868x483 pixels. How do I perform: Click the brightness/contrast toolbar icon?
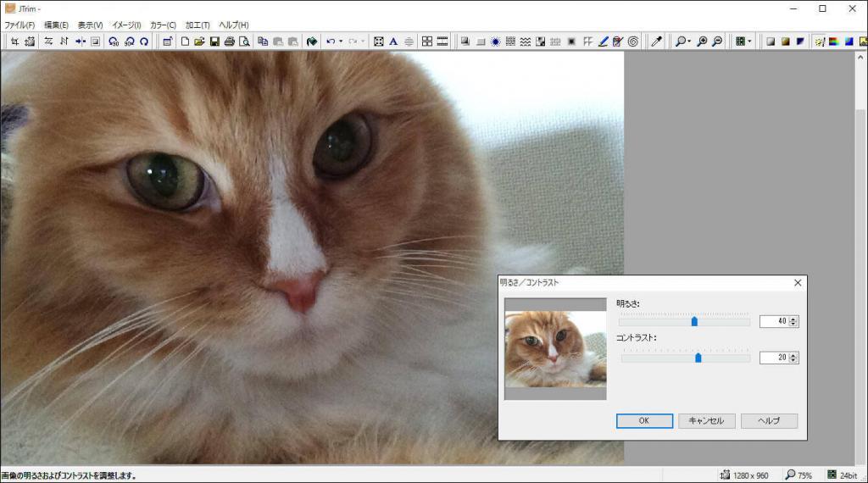coord(820,42)
